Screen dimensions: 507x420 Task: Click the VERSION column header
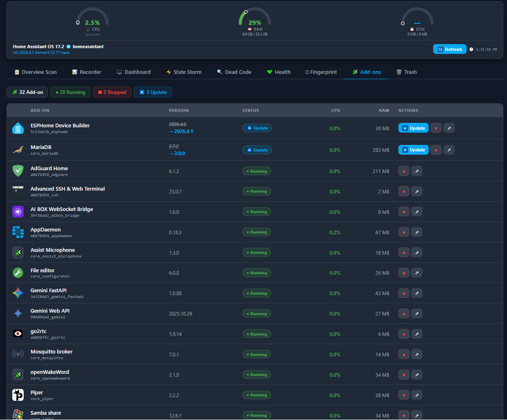tap(179, 111)
